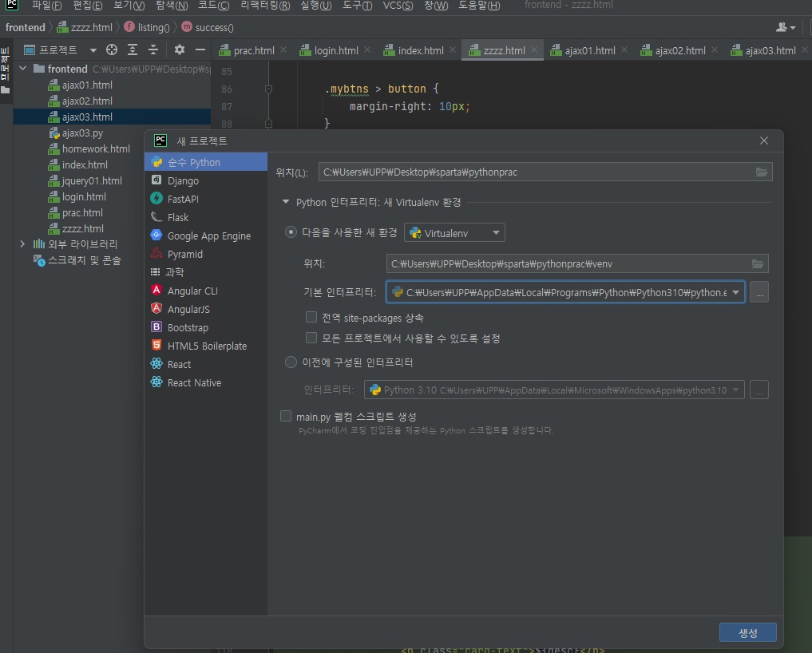Screen dimensions: 812x653
Task: Click 생성 (Create) button
Action: pyautogui.click(x=748, y=632)
